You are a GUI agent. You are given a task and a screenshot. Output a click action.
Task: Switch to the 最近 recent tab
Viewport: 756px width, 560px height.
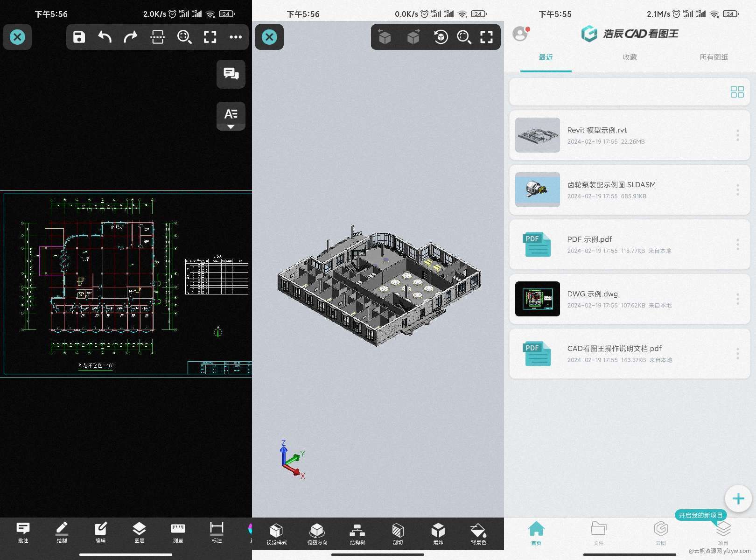click(546, 57)
